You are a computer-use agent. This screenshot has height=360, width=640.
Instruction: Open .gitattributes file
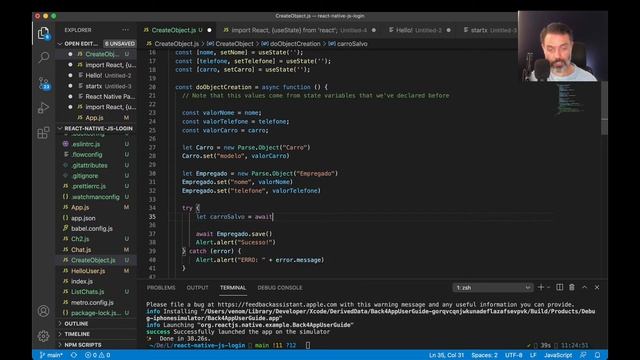[96, 165]
